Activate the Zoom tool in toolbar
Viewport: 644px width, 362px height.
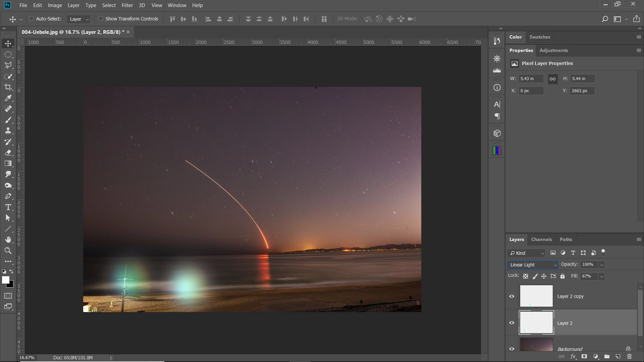tap(8, 250)
